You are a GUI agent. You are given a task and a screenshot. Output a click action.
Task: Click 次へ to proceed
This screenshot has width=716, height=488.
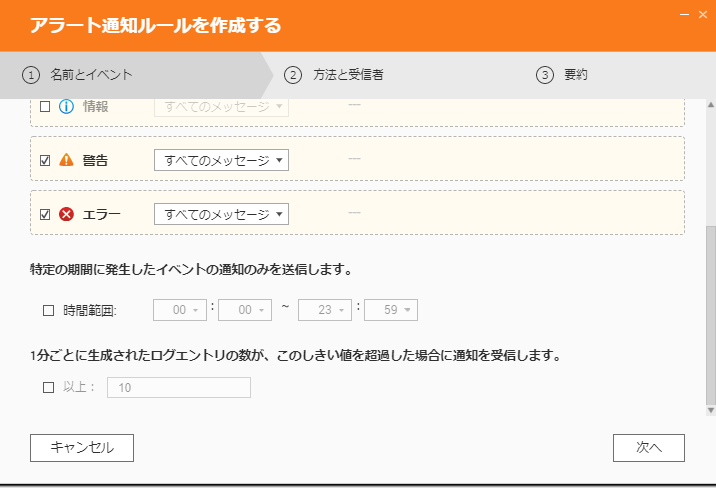pyautogui.click(x=648, y=448)
